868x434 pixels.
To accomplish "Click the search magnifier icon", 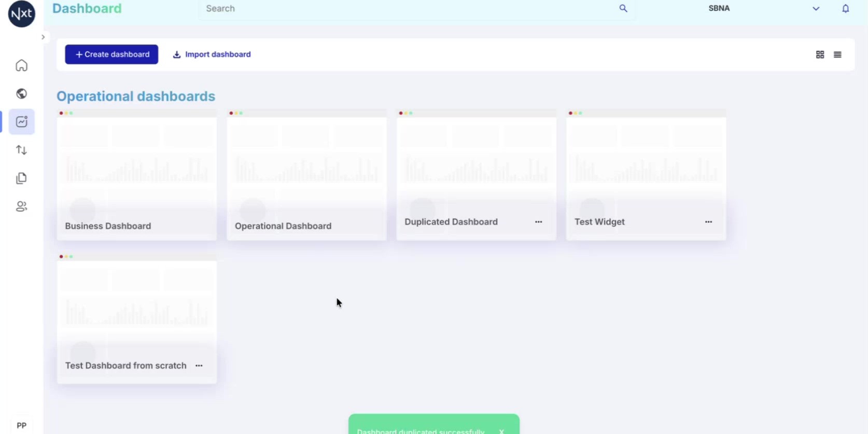I will tap(623, 8).
